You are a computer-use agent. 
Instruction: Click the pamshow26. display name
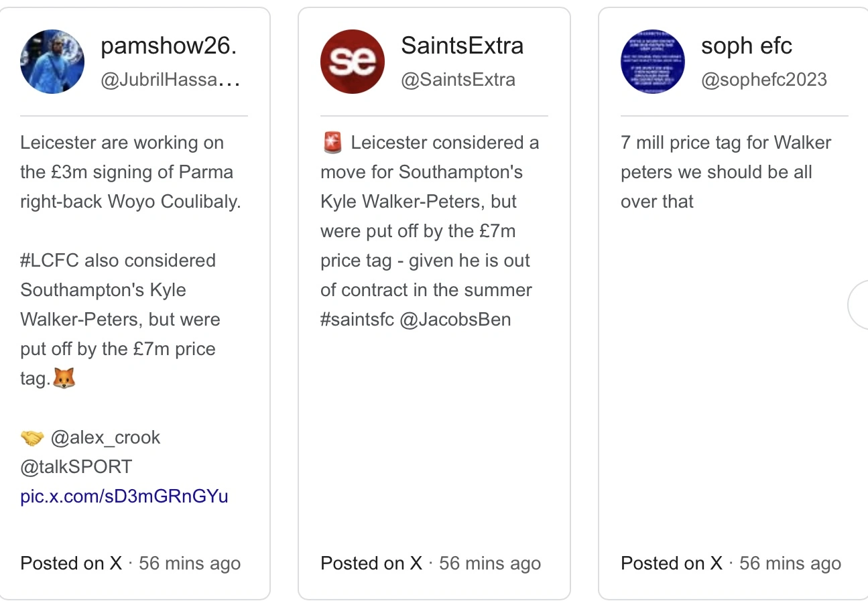click(168, 46)
